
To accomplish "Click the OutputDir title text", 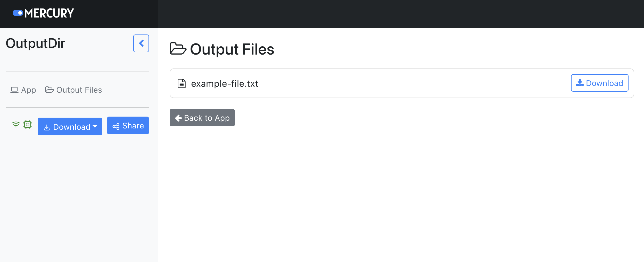I will [x=35, y=43].
